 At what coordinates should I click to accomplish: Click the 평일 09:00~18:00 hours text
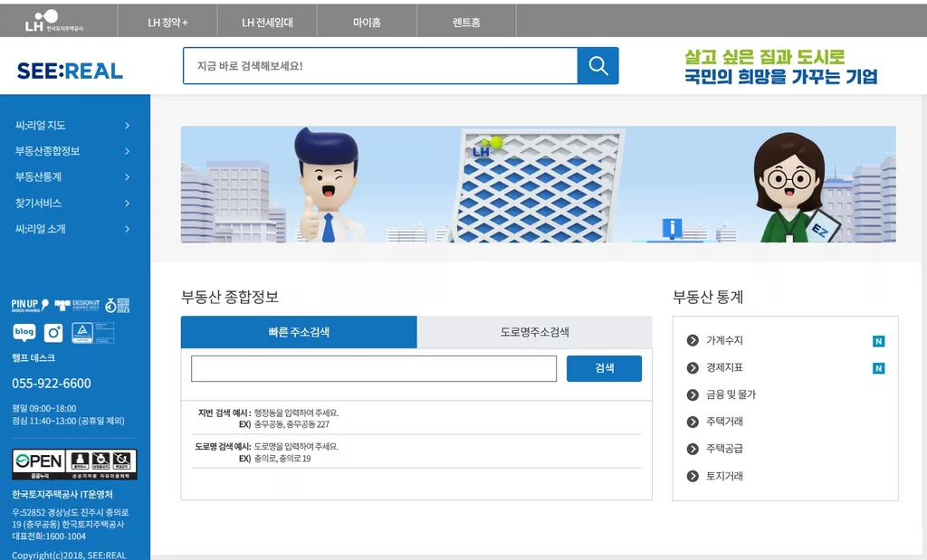[43, 408]
